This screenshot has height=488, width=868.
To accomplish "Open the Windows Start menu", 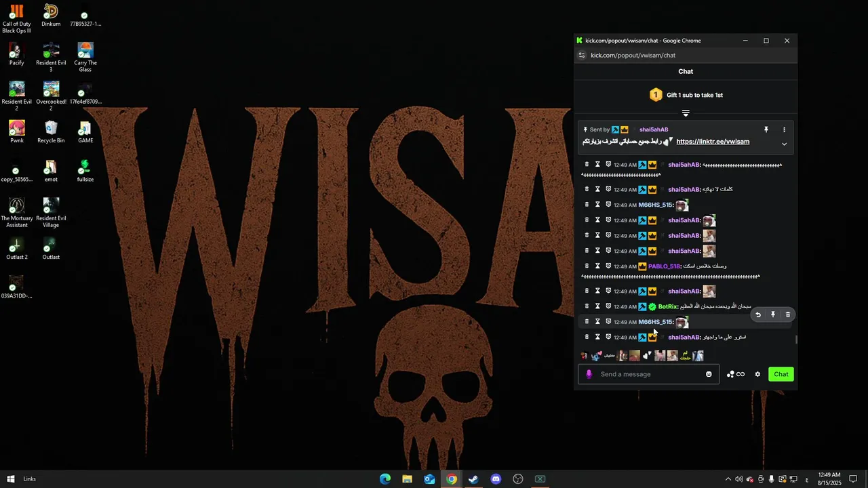I will tap(11, 479).
